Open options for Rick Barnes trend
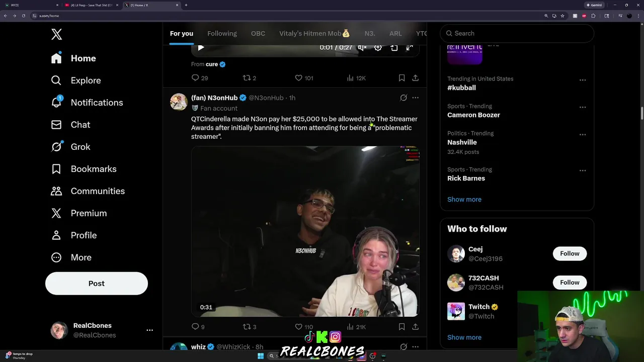The width and height of the screenshot is (644, 362). point(583,170)
